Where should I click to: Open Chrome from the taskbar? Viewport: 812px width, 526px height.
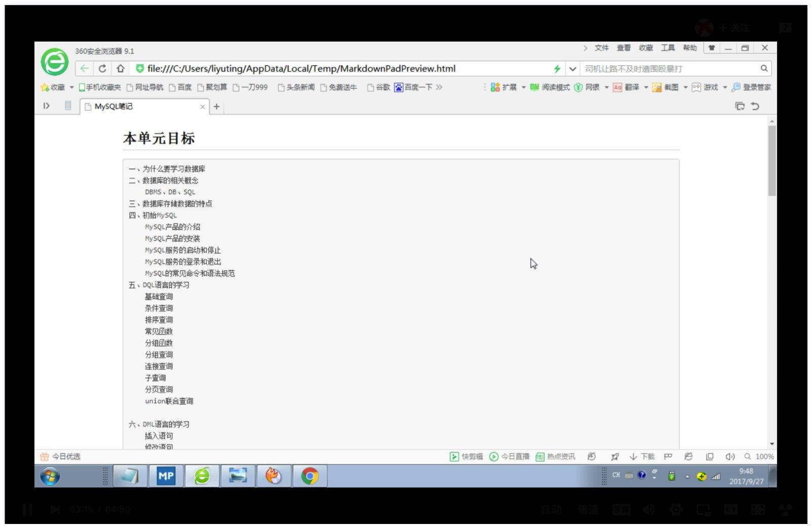[310, 476]
